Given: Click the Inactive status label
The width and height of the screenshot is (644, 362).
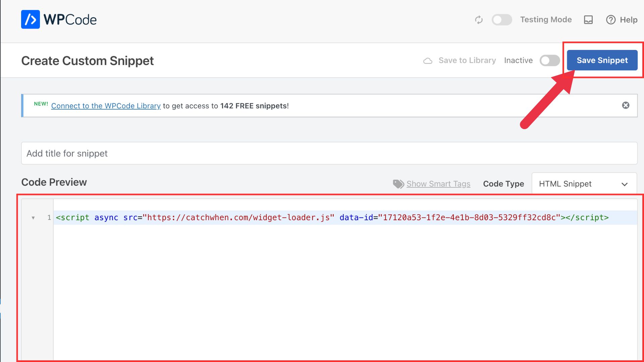Looking at the screenshot, I should coord(518,60).
